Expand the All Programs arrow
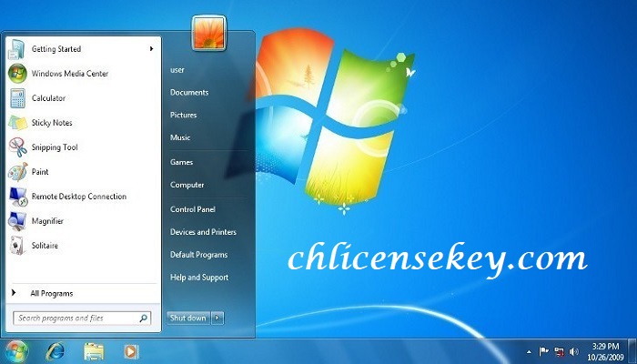Viewport: 637px width, 364px height. (14, 293)
